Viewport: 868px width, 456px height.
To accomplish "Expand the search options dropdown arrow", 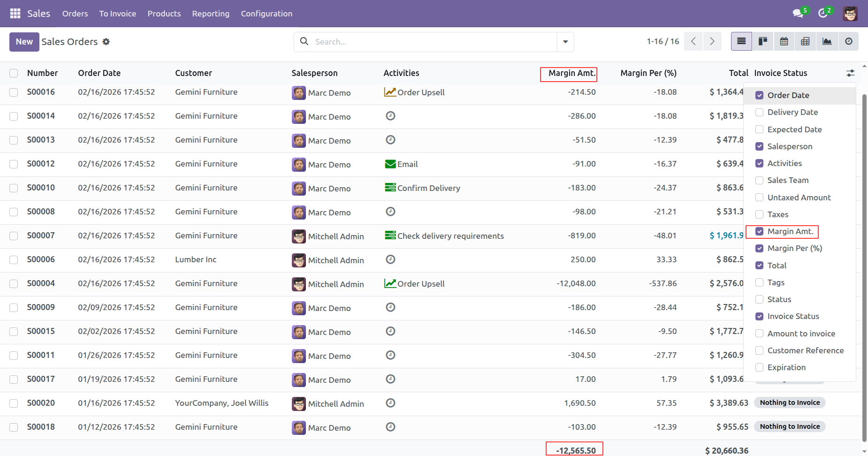I will coord(565,42).
